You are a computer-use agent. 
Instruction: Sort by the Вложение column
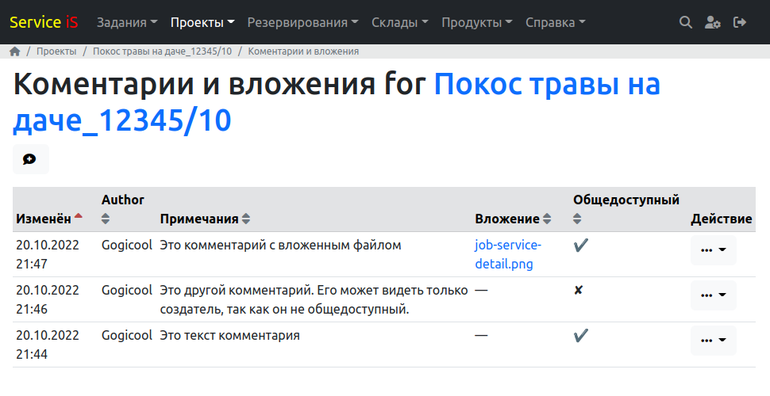[x=513, y=219]
